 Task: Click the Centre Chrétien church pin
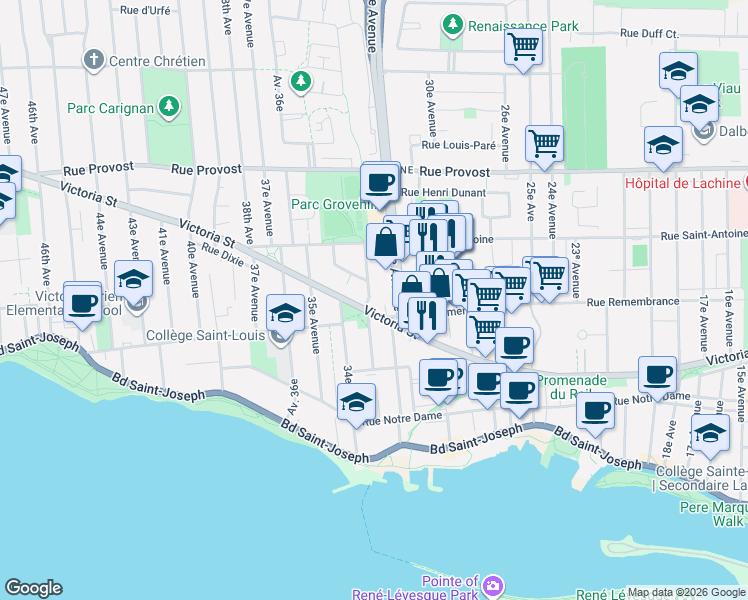coord(94,61)
